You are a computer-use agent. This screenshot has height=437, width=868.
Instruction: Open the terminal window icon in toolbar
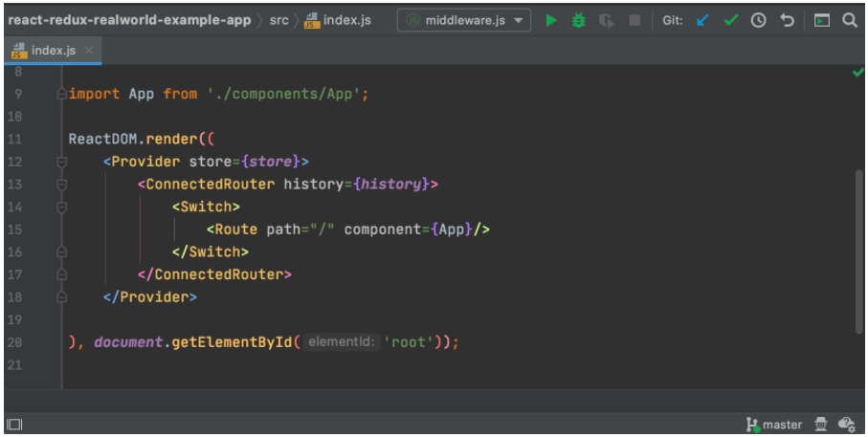point(822,20)
